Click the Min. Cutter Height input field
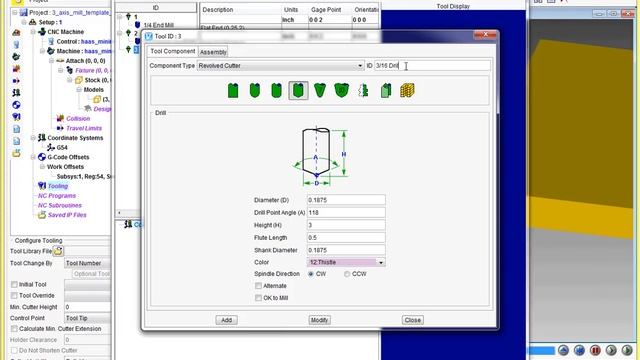 coord(87,307)
